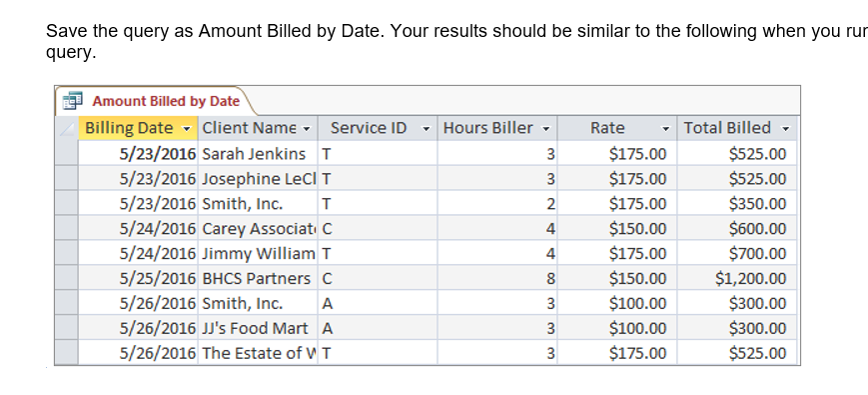Click the select-all corner of the datasheet
This screenshot has height=395, width=868.
[x=67, y=129]
